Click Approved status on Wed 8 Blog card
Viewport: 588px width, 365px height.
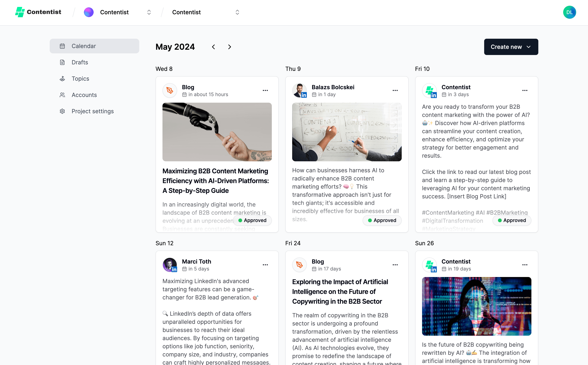tap(252, 220)
